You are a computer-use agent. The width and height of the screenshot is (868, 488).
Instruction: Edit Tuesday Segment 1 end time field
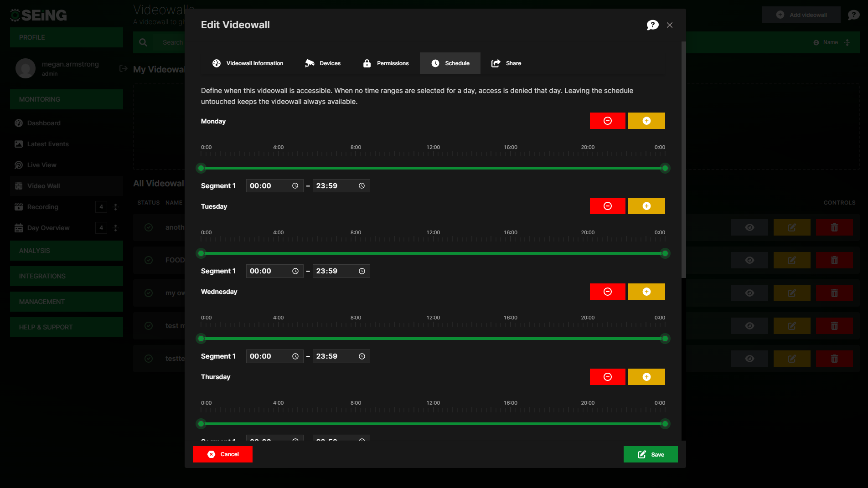point(341,271)
